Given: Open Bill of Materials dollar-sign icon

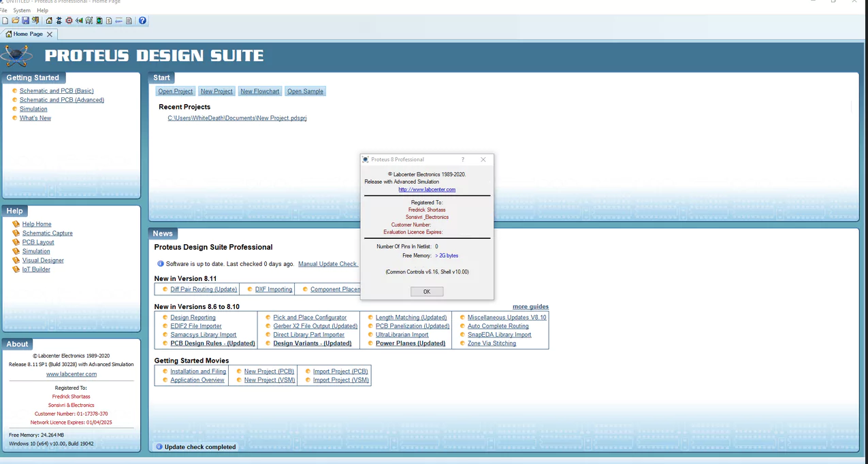Looking at the screenshot, I should (x=109, y=20).
